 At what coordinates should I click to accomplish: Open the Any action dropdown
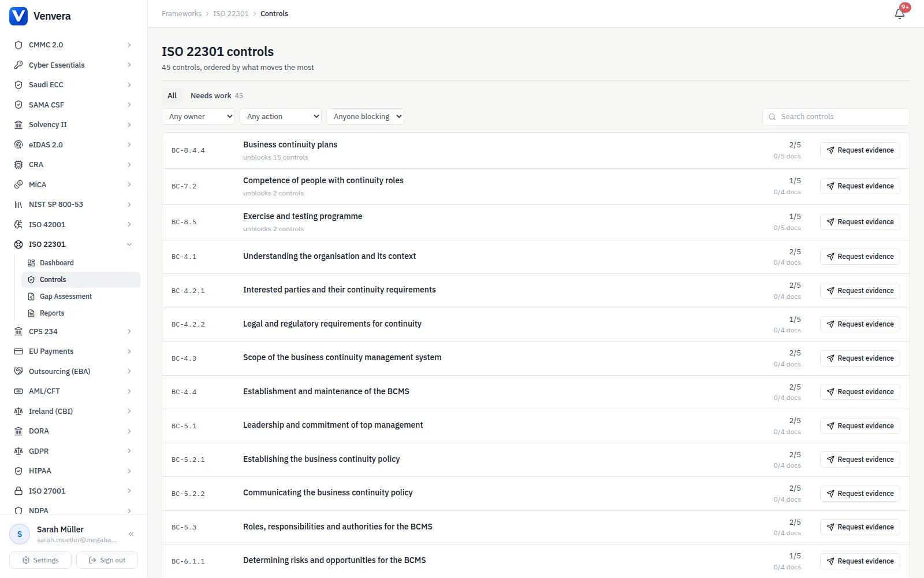pyautogui.click(x=281, y=116)
